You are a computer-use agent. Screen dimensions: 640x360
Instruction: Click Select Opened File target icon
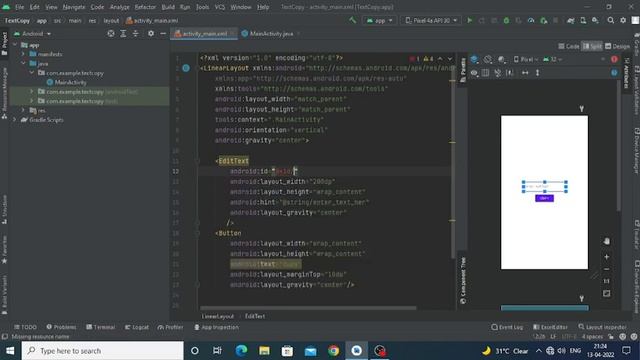coord(111,33)
